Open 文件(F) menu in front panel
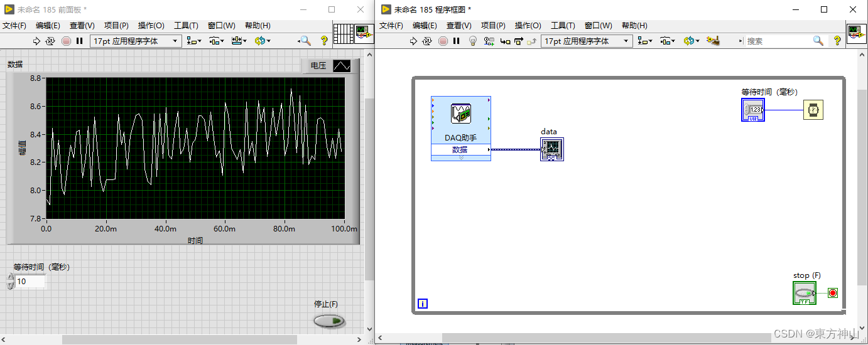The height and width of the screenshot is (345, 868). 14,26
